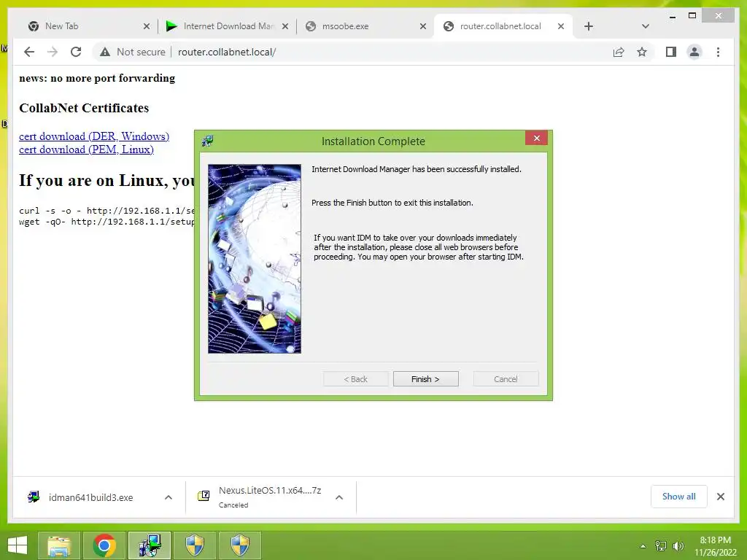This screenshot has width=747, height=560.
Task: Open the tab search dropdown chevron
Action: coord(645,26)
